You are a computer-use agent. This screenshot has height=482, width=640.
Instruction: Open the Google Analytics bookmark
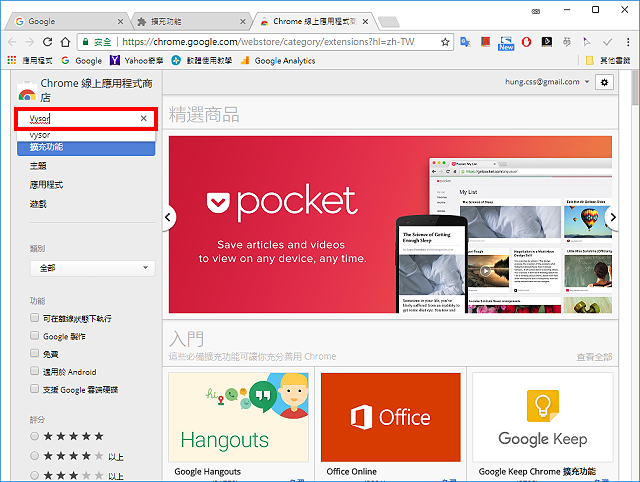point(278,60)
